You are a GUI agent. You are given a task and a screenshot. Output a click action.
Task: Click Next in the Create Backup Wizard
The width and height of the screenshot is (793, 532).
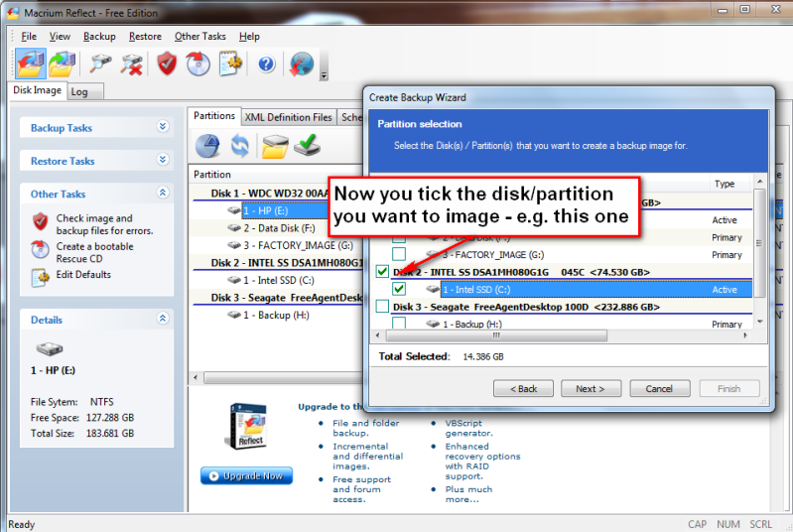pos(591,388)
